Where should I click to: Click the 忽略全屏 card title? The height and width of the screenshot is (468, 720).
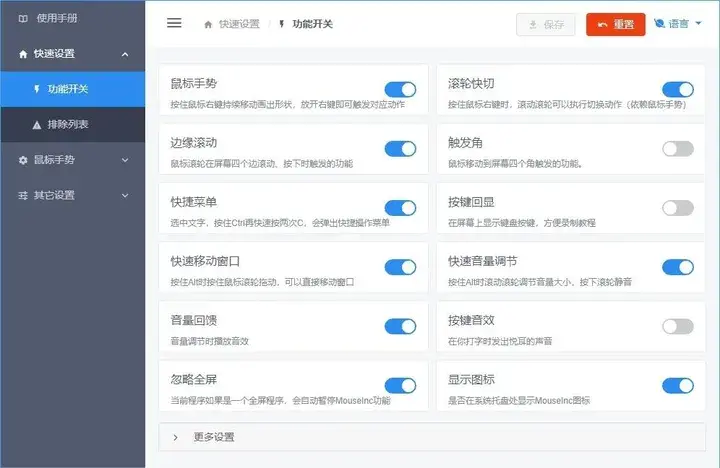(x=193, y=380)
